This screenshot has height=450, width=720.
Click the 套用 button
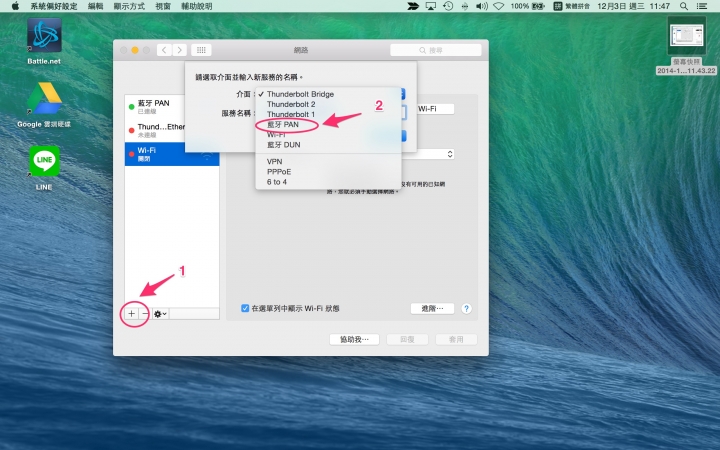tap(456, 339)
